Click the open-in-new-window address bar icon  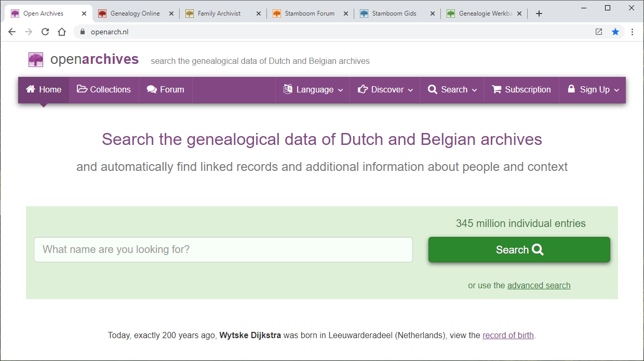(x=599, y=32)
